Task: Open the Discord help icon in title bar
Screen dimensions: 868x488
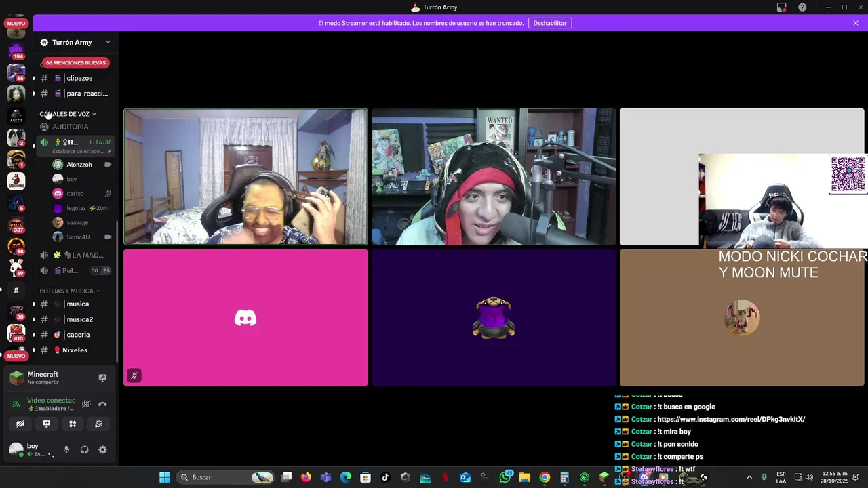Action: pos(802,7)
